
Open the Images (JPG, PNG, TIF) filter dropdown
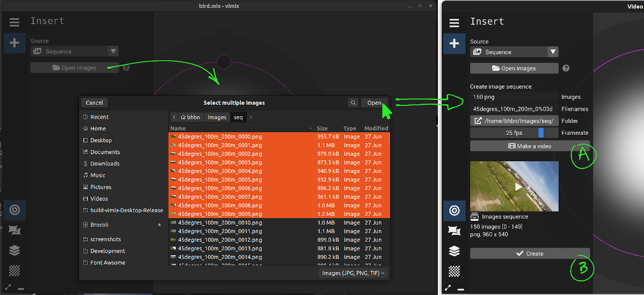click(353, 273)
